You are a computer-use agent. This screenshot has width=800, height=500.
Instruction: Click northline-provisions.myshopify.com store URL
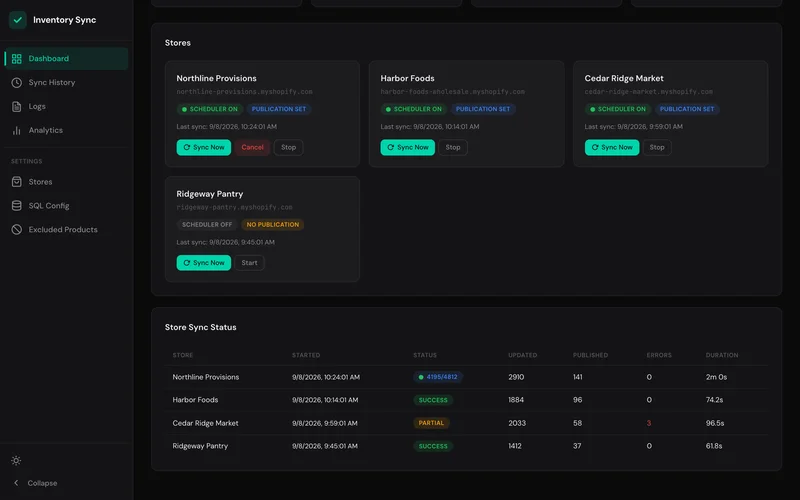pos(244,92)
